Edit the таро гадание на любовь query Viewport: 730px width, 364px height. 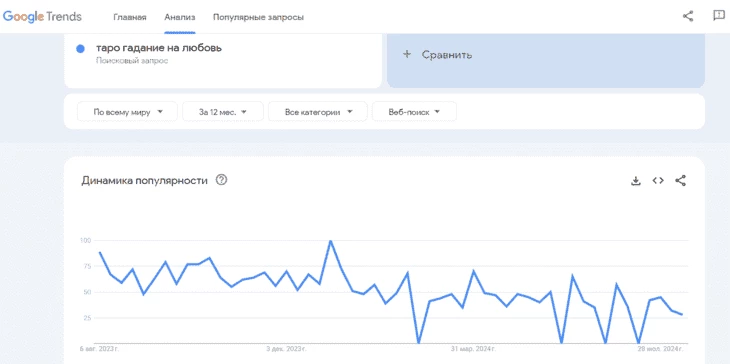click(x=159, y=48)
